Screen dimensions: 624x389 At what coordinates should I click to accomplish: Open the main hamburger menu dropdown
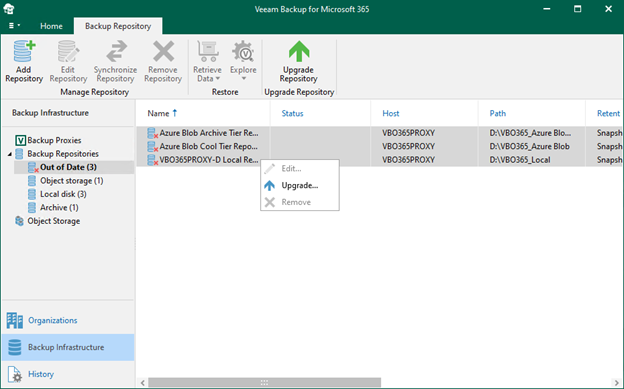point(14,25)
